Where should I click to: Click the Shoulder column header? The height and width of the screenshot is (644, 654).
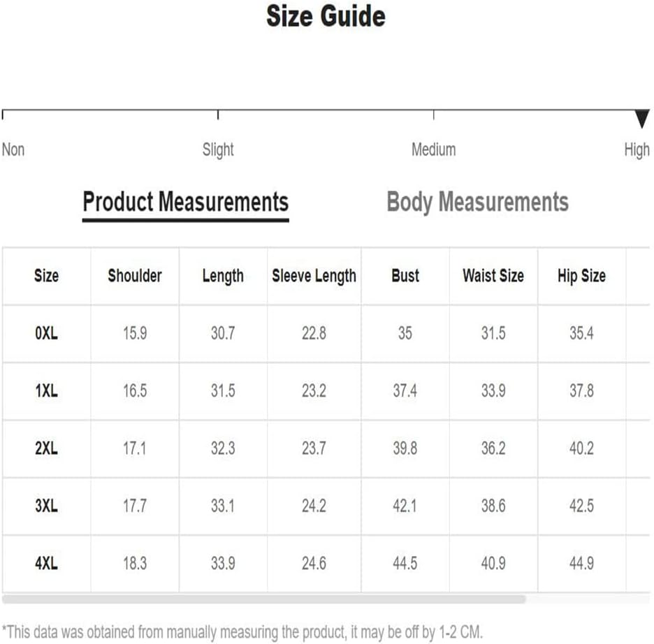click(x=135, y=276)
